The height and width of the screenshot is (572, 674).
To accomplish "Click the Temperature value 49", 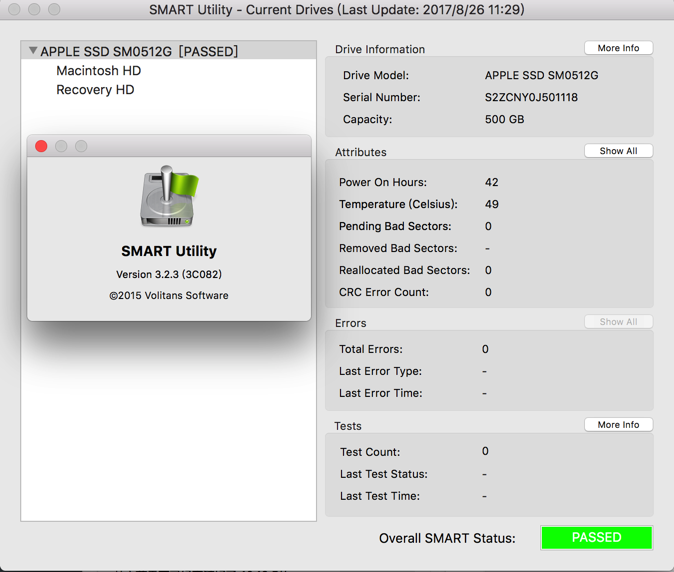I will point(492,204).
